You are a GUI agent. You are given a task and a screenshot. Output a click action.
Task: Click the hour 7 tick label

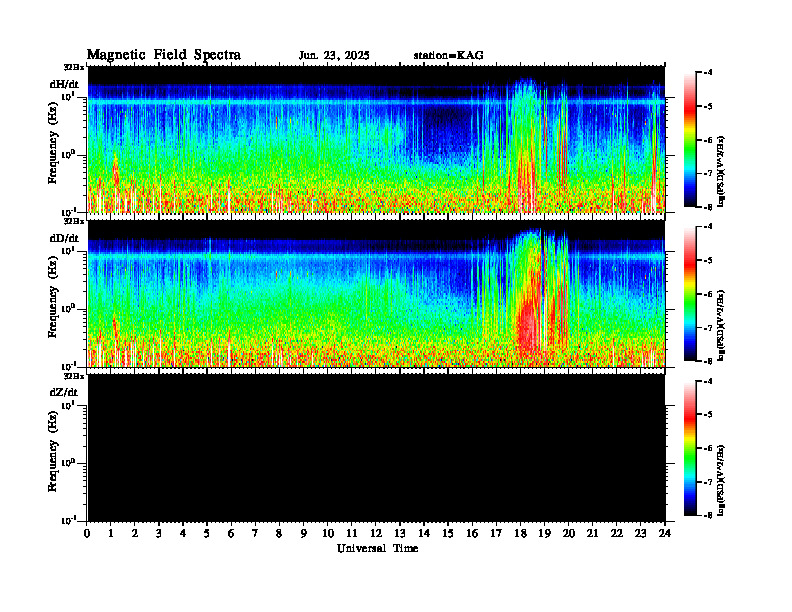click(255, 533)
